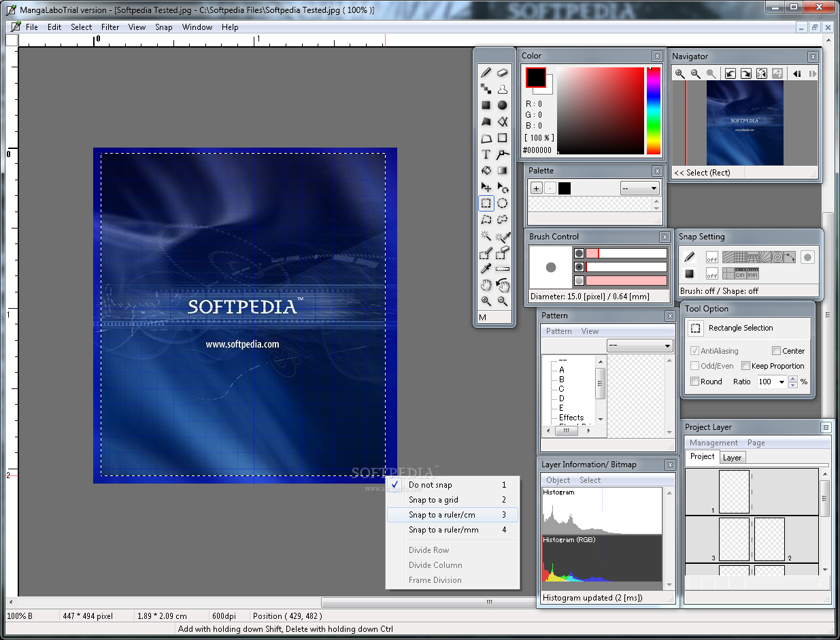
Task: Close the Pattern panel
Action: [x=670, y=316]
